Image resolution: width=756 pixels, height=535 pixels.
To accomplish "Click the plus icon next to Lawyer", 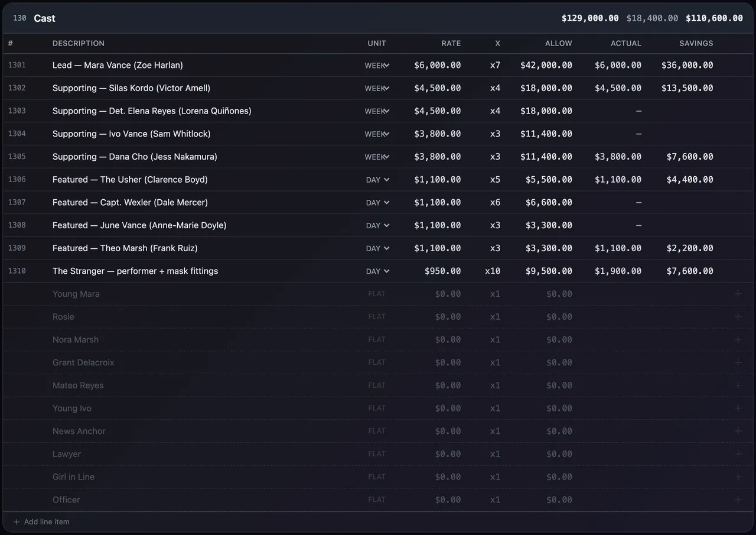I will (738, 454).
